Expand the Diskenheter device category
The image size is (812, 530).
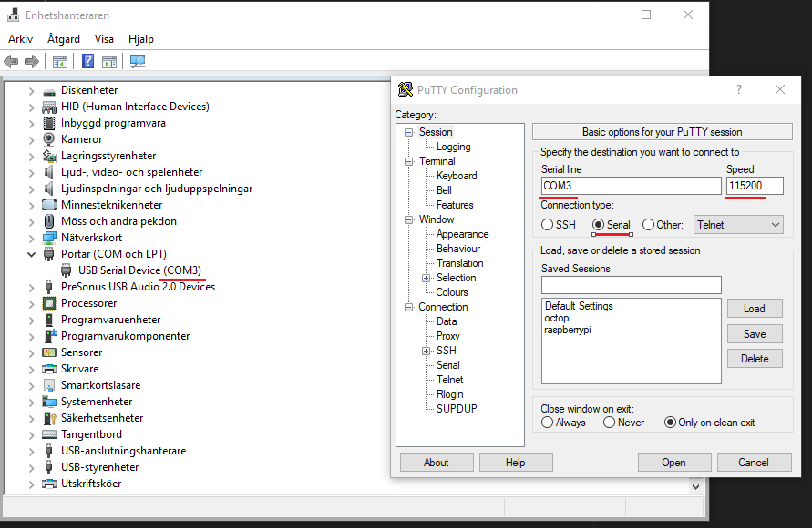coord(31,90)
